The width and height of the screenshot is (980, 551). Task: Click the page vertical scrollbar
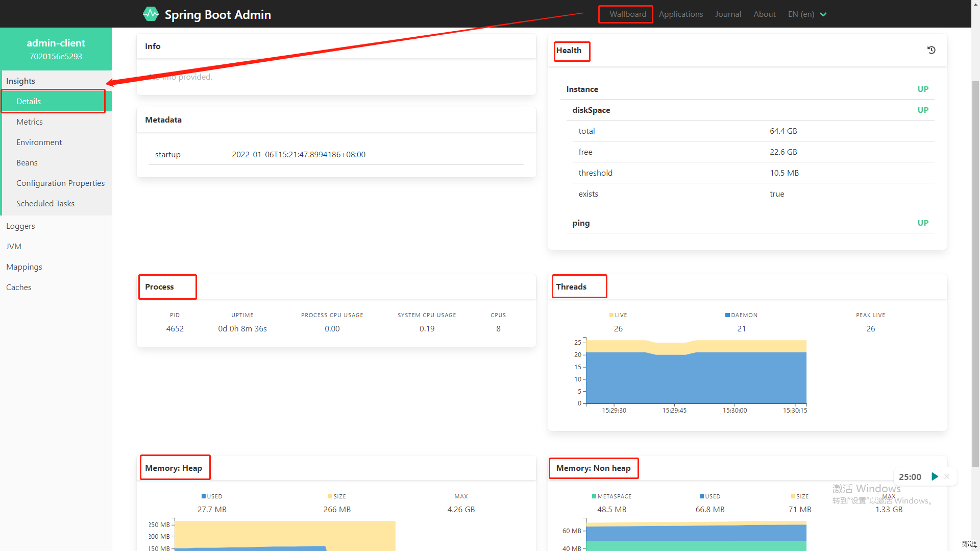pos(975,273)
